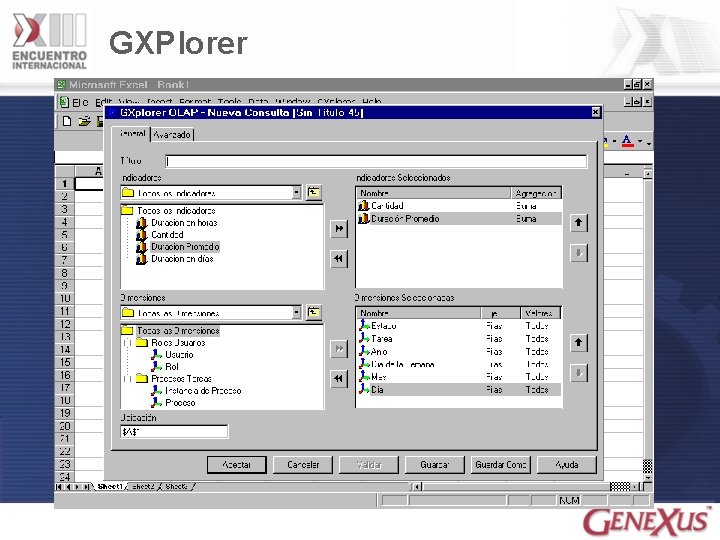Open the font color dropdown arrow in Excel

640,141
